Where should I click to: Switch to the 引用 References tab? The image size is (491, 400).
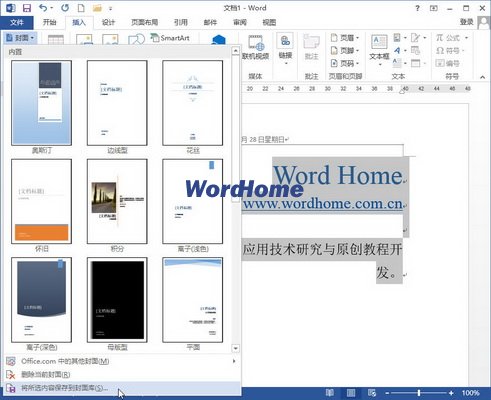181,22
